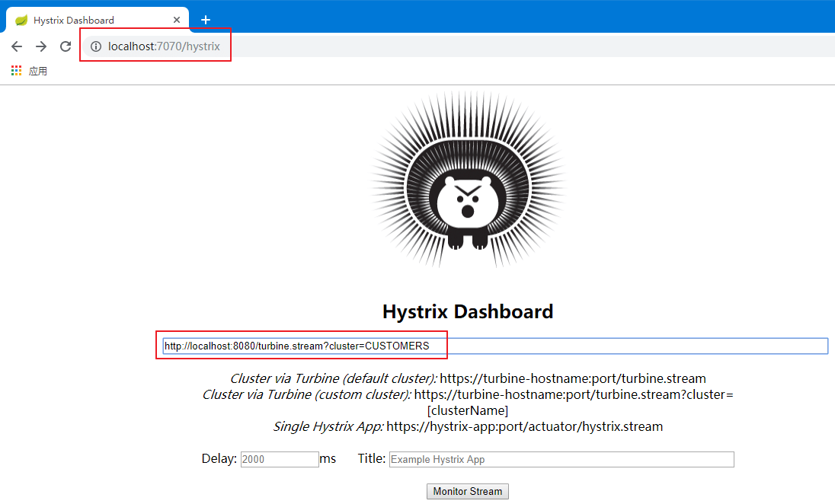Open the 应用 bookmarks shortcut label
The height and width of the screenshot is (504, 835).
click(x=38, y=71)
